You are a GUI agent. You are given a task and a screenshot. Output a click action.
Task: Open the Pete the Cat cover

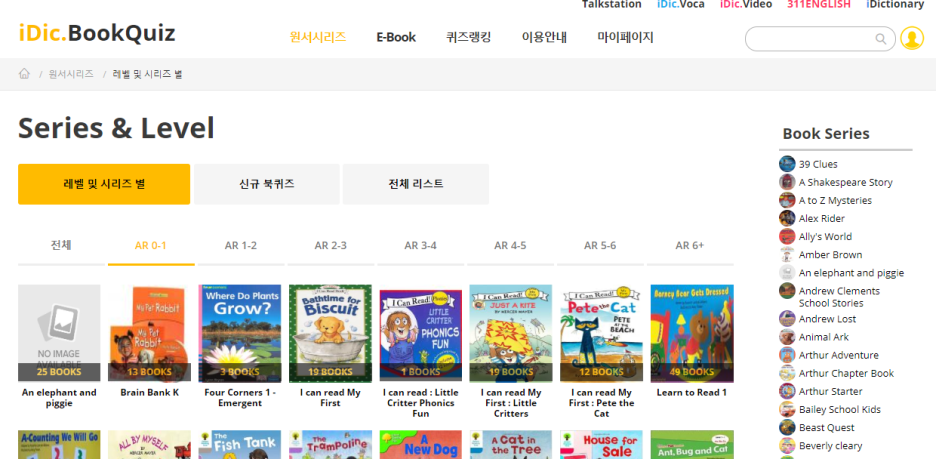coord(601,333)
